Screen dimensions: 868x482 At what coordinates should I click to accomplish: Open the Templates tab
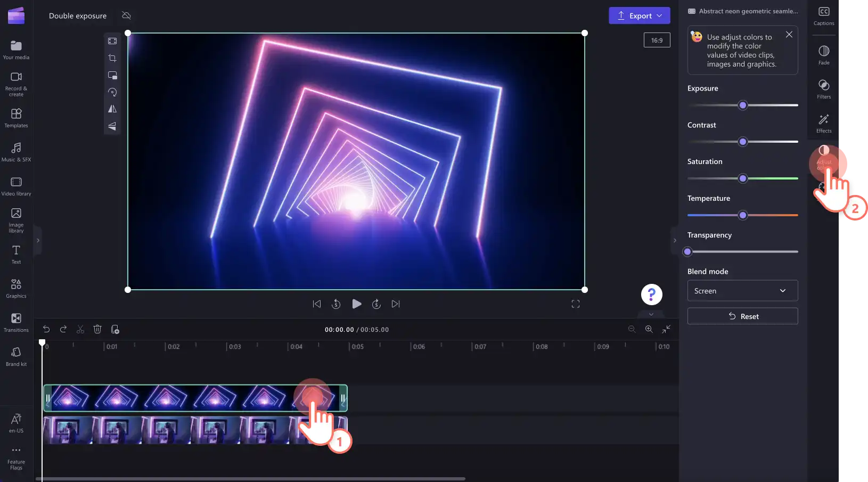point(17,118)
